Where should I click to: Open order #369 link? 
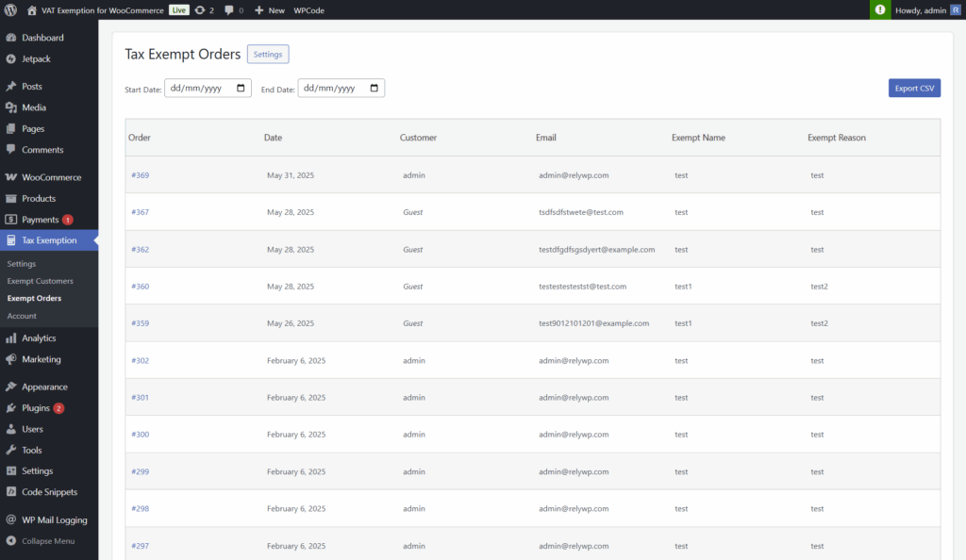(140, 175)
